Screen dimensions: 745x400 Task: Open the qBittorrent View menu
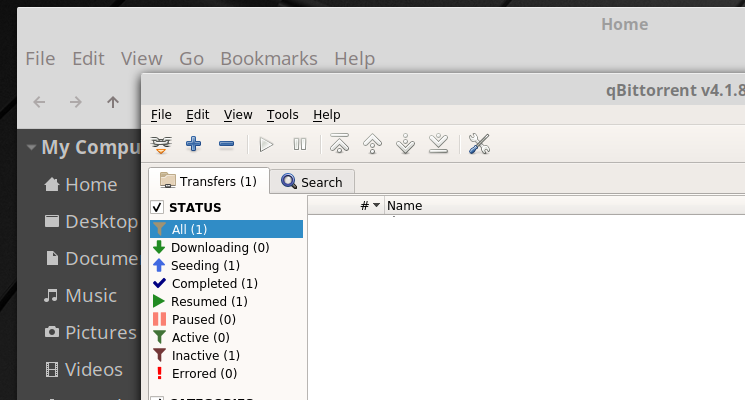tap(238, 115)
